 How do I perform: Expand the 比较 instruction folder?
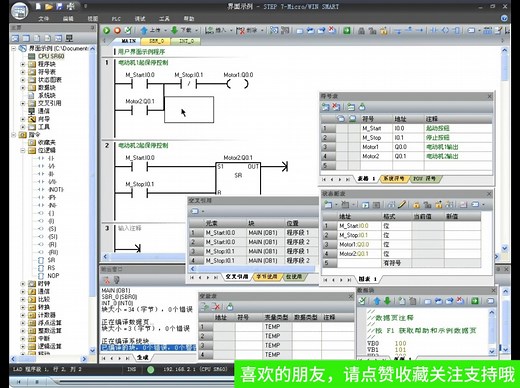pyautogui.click(x=23, y=299)
